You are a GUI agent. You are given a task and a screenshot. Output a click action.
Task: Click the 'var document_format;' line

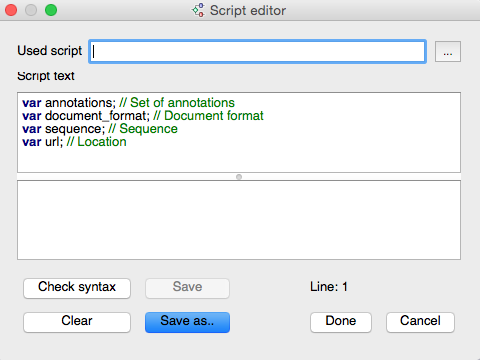tap(143, 116)
